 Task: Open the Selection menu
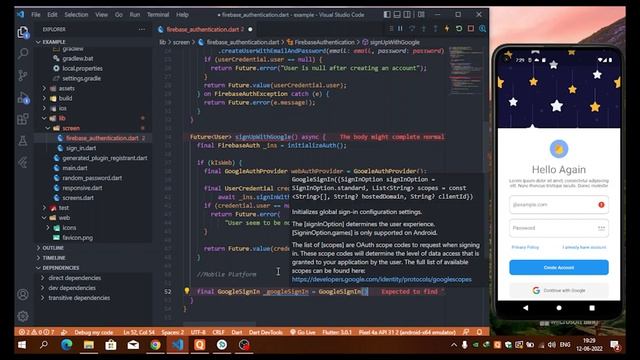click(76, 15)
